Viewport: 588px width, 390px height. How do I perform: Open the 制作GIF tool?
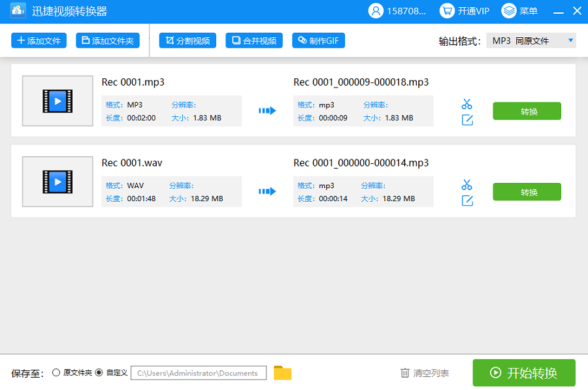tap(318, 41)
